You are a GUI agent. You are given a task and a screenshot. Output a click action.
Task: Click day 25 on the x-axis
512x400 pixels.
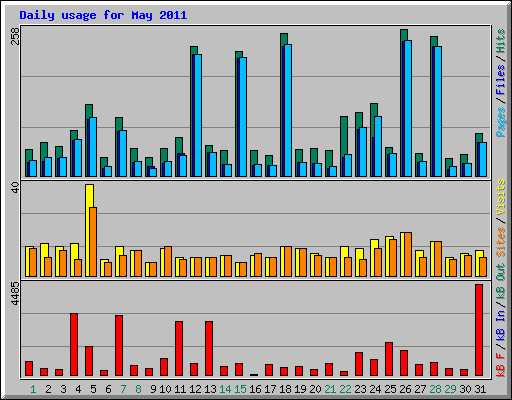(390, 389)
